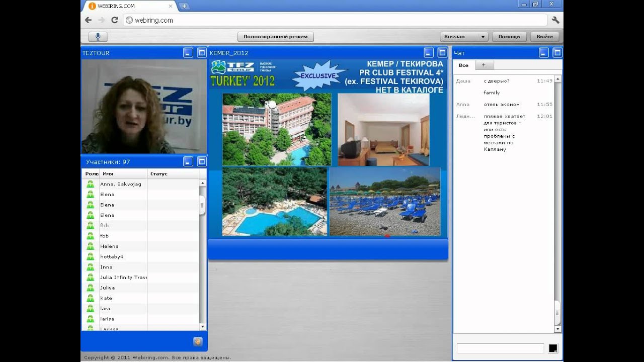644x362 pixels.
Task: Click the Полноэкранный режим button
Action: (276, 37)
